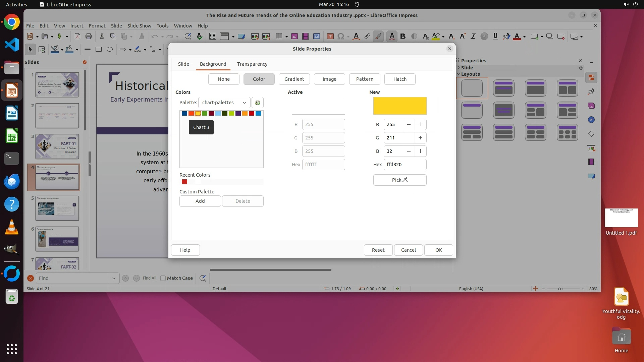Viewport: 644px width, 362px height.
Task: Click palette extensions icon beside Palette dropdown
Action: click(257, 103)
